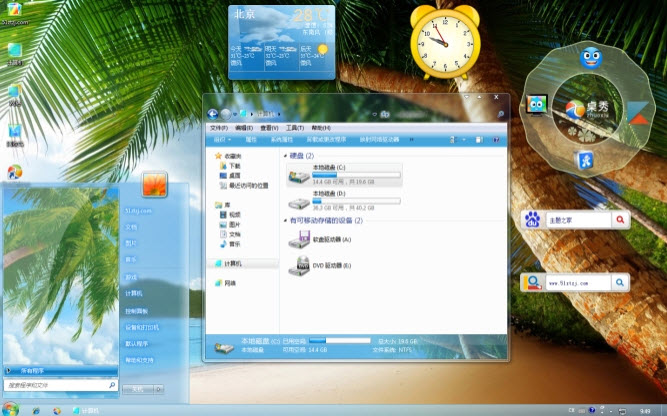This screenshot has height=416, width=667.
Task: Collapse the 有可移动存储的设备 (2) group
Action: (285, 221)
